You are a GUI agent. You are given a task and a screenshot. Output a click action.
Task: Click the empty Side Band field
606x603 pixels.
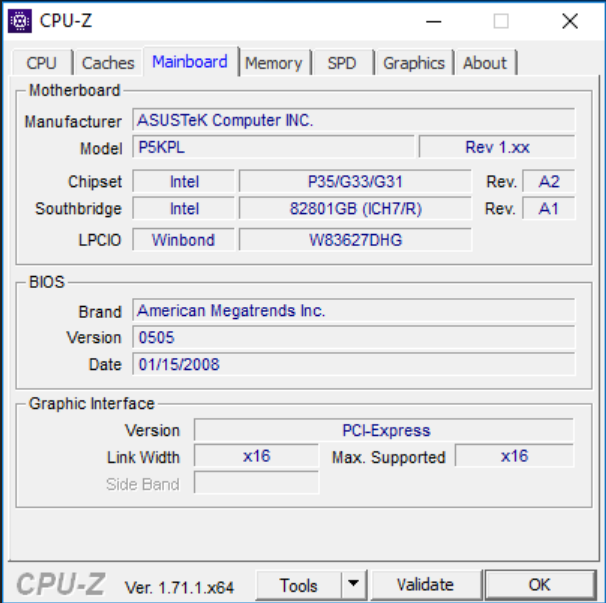click(256, 482)
